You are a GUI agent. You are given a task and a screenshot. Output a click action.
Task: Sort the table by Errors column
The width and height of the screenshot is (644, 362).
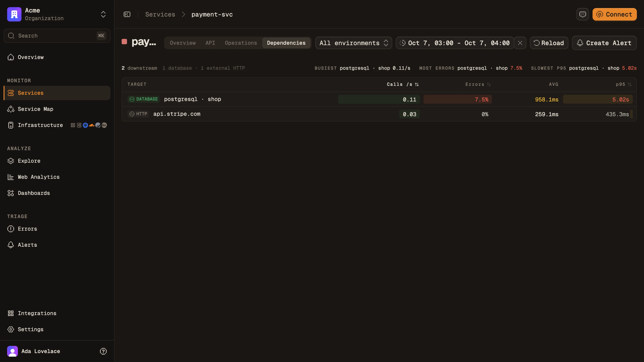click(x=478, y=84)
